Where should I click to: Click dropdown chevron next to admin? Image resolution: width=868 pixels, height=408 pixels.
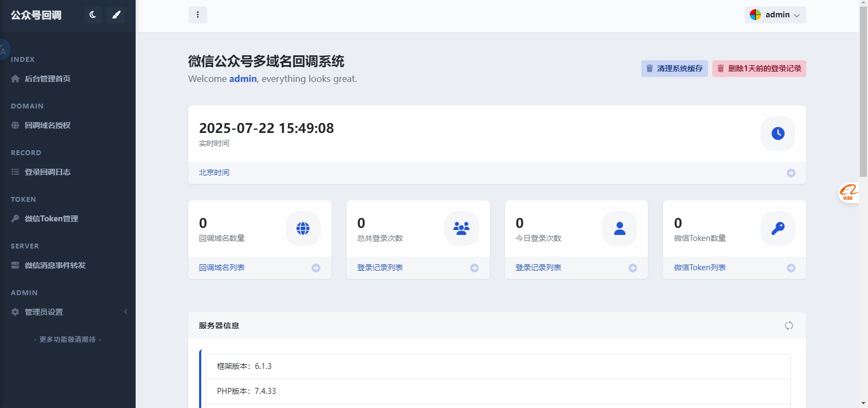click(797, 15)
